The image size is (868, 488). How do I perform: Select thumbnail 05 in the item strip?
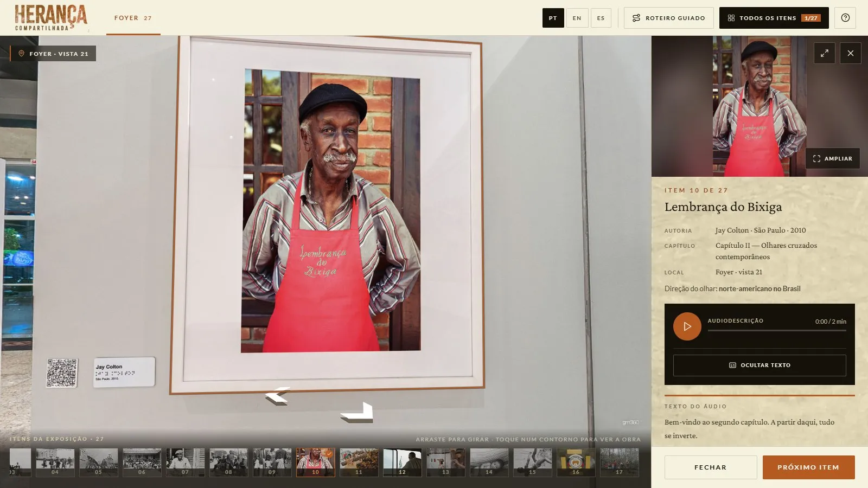[x=98, y=463]
